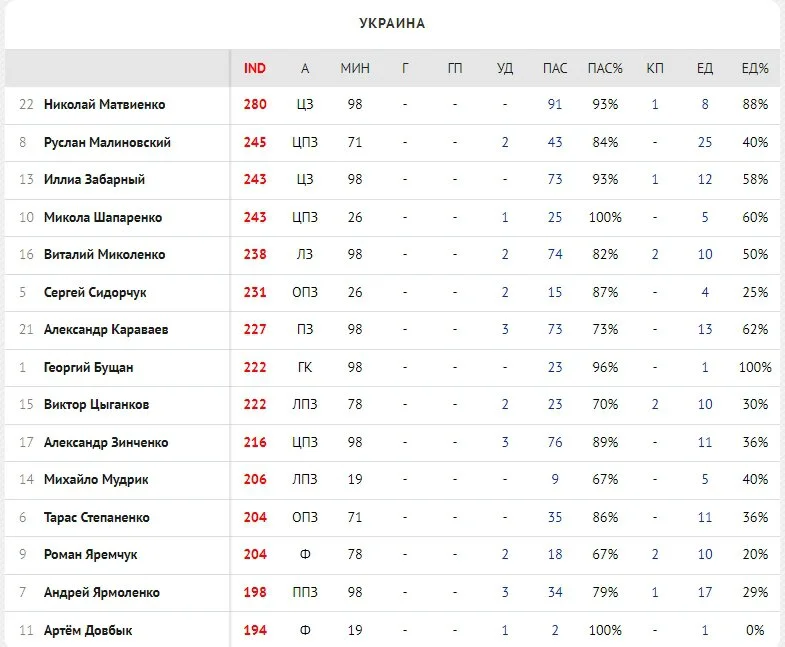
Task: Click on Виталий Миколенко's name
Action: coord(104,255)
